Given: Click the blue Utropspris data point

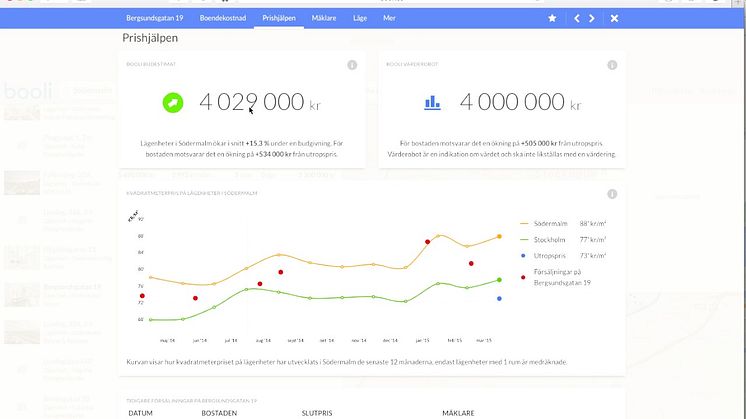Looking at the screenshot, I should (x=499, y=299).
